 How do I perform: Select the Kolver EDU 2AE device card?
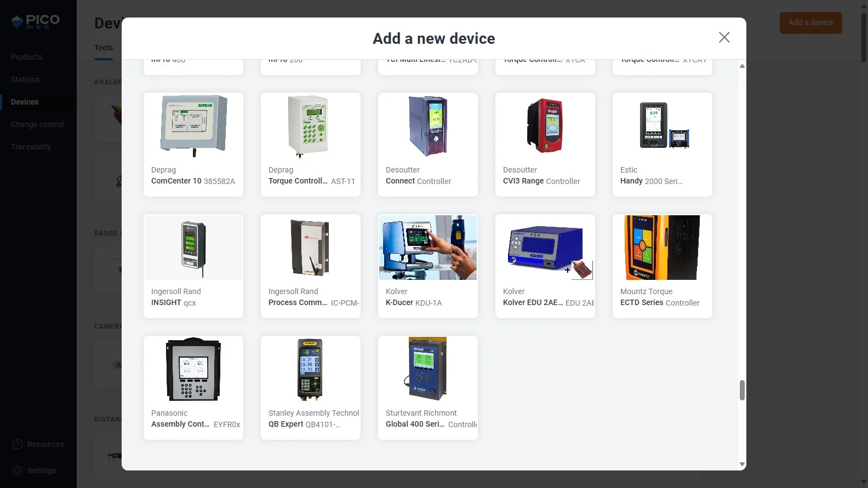click(545, 266)
